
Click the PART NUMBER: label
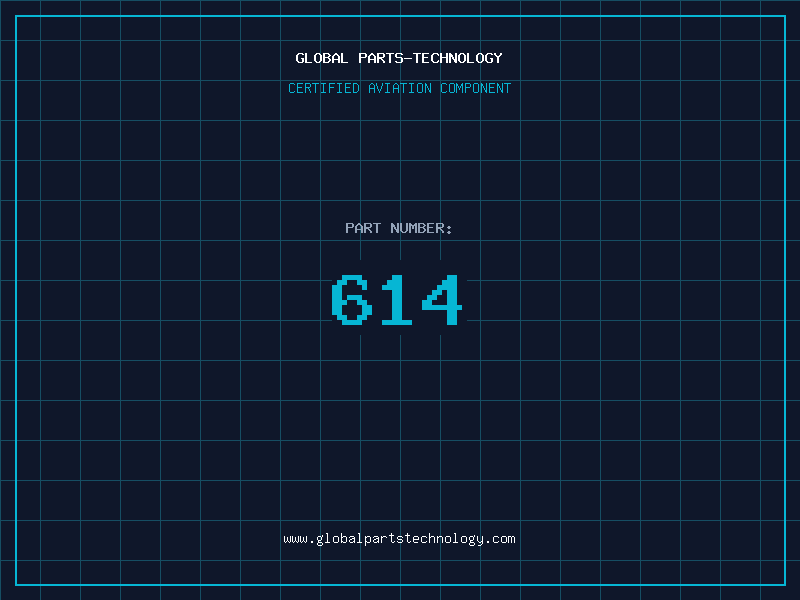[399, 229]
